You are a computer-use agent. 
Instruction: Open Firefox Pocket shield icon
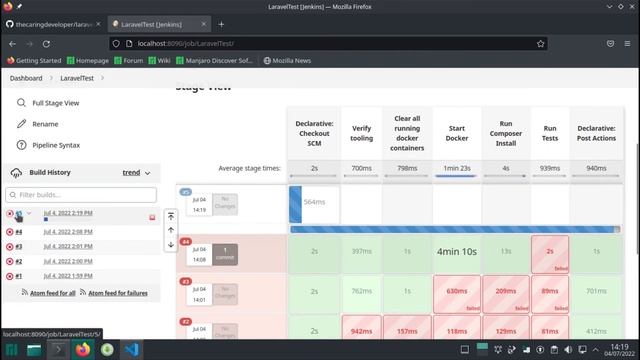tap(610, 44)
